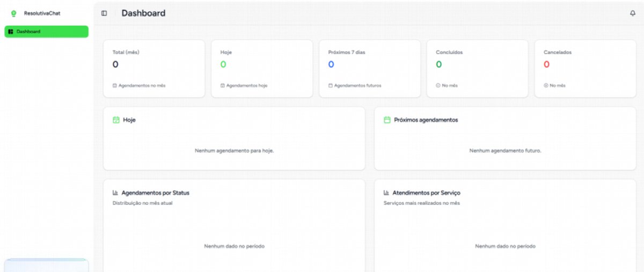Click the chart icon beside Agendamentos por Status
The width and height of the screenshot is (644, 272).
point(115,193)
